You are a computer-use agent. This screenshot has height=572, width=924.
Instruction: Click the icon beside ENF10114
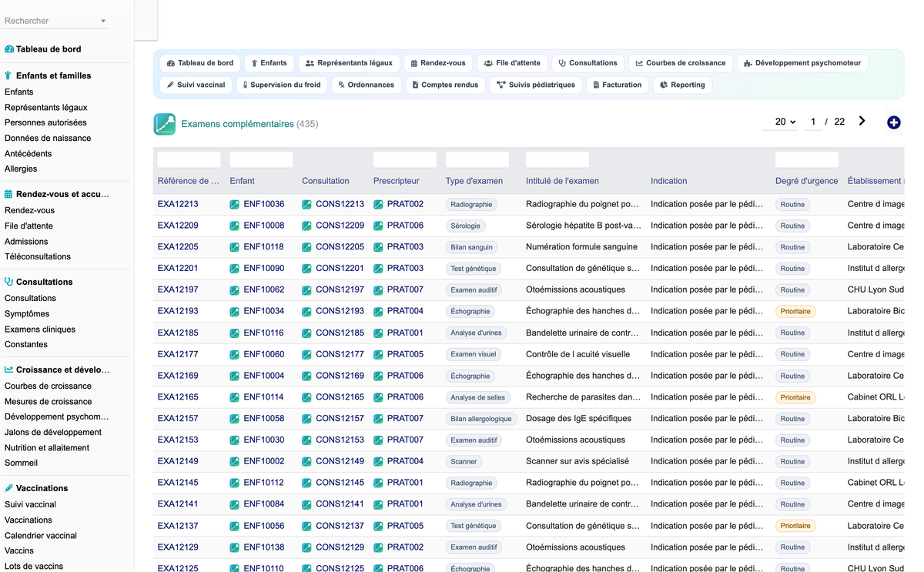[x=235, y=397]
